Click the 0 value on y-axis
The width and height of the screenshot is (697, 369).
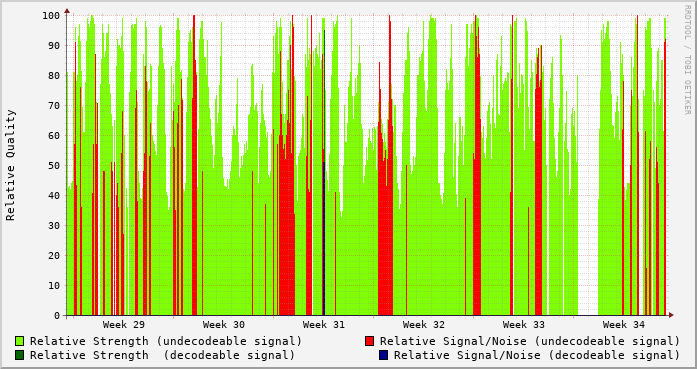coord(57,316)
